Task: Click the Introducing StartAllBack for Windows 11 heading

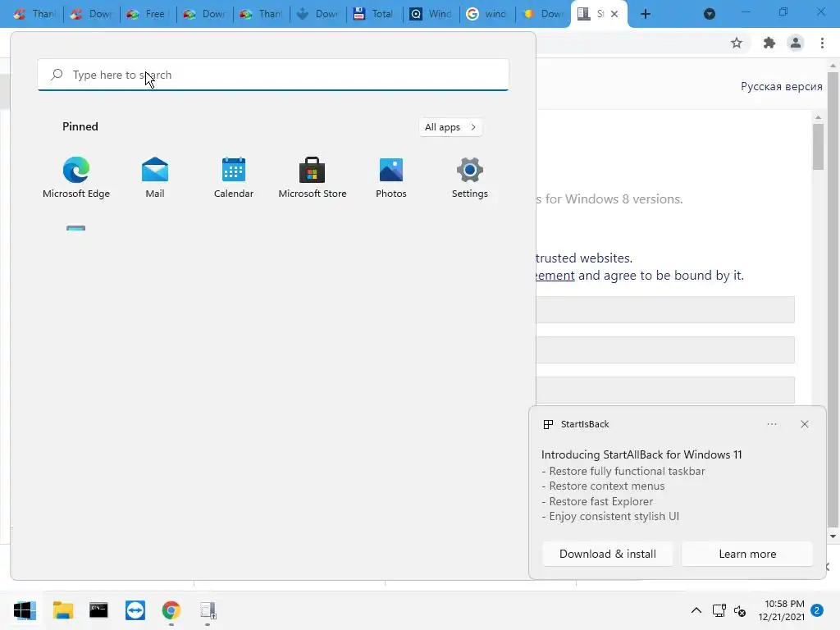Action: pyautogui.click(x=641, y=454)
